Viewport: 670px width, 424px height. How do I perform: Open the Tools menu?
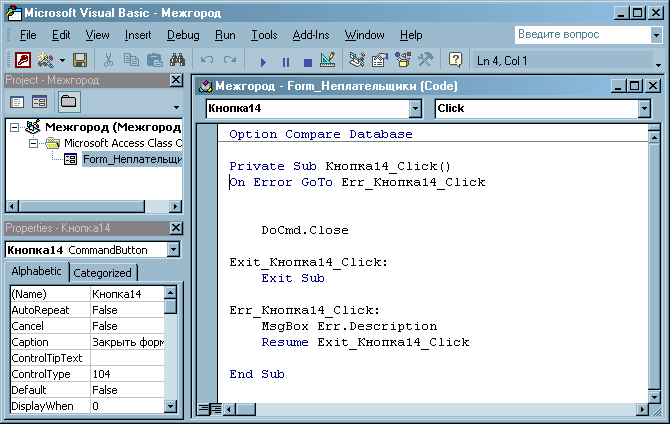click(264, 35)
